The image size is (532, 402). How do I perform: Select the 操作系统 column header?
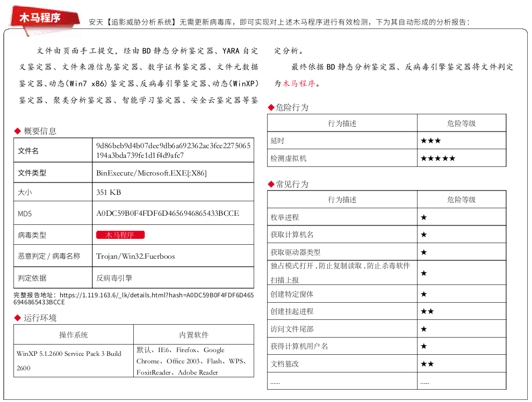(x=74, y=334)
